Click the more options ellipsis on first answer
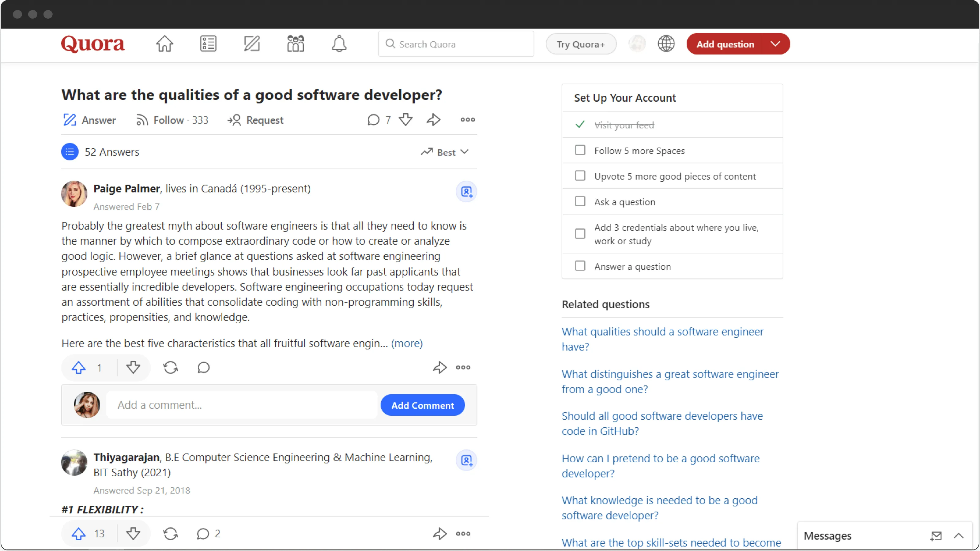Screen dimensions: 980x551 [x=463, y=367]
